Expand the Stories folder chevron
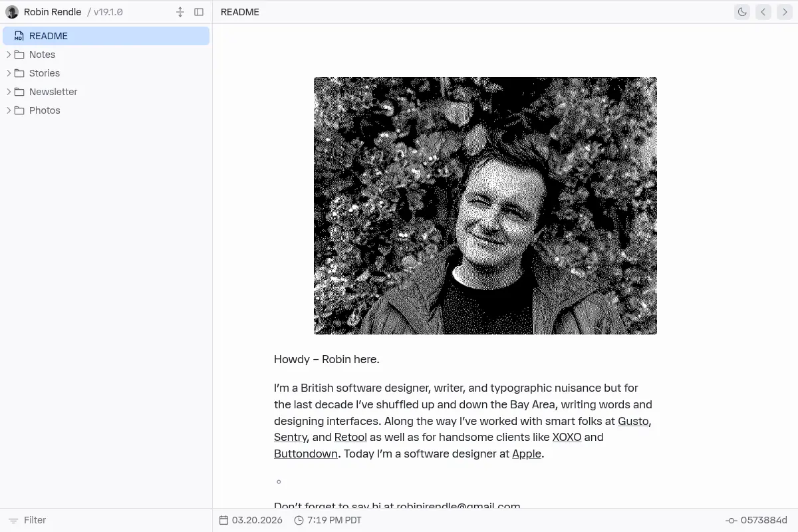The height and width of the screenshot is (532, 798). pos(9,73)
